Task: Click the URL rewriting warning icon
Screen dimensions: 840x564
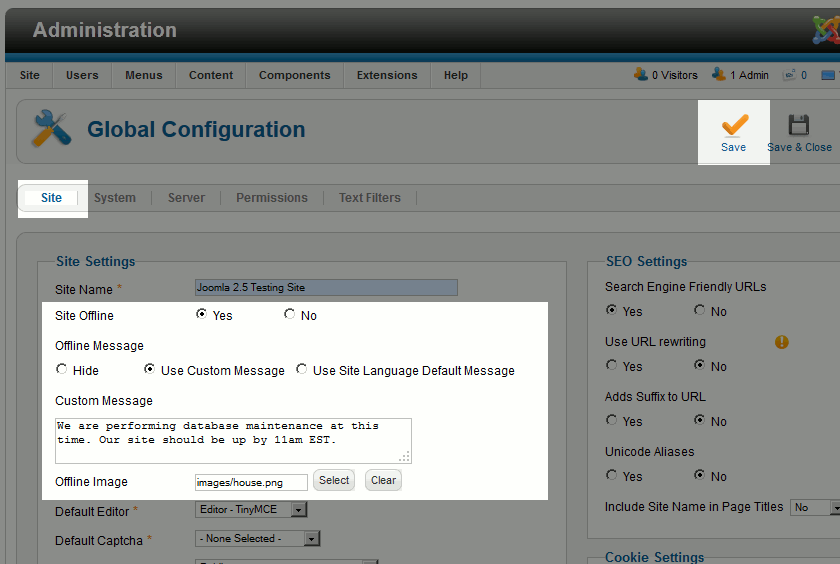Action: click(x=782, y=342)
